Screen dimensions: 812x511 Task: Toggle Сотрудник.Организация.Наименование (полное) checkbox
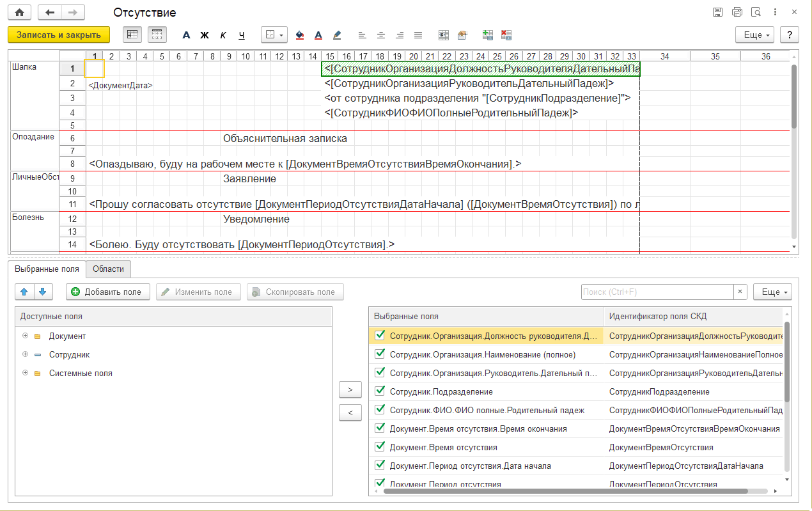(x=380, y=354)
